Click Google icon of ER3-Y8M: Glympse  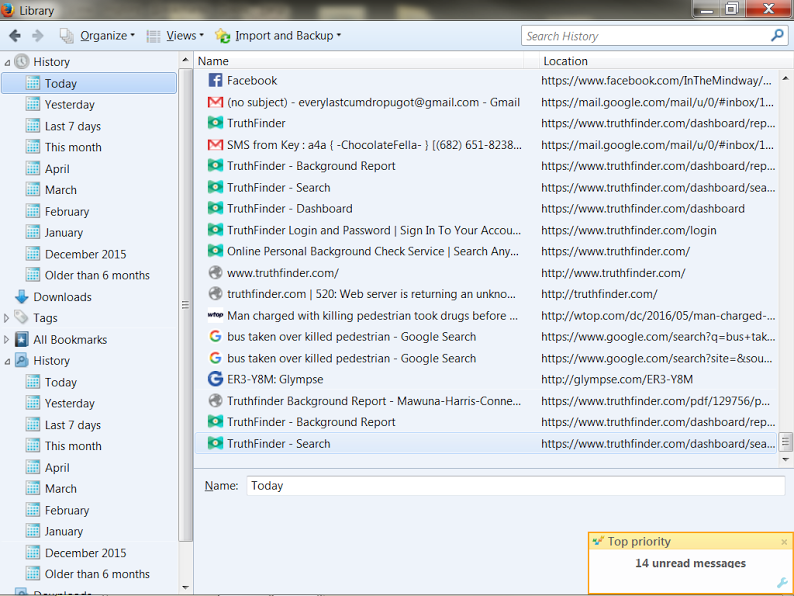[x=215, y=379]
